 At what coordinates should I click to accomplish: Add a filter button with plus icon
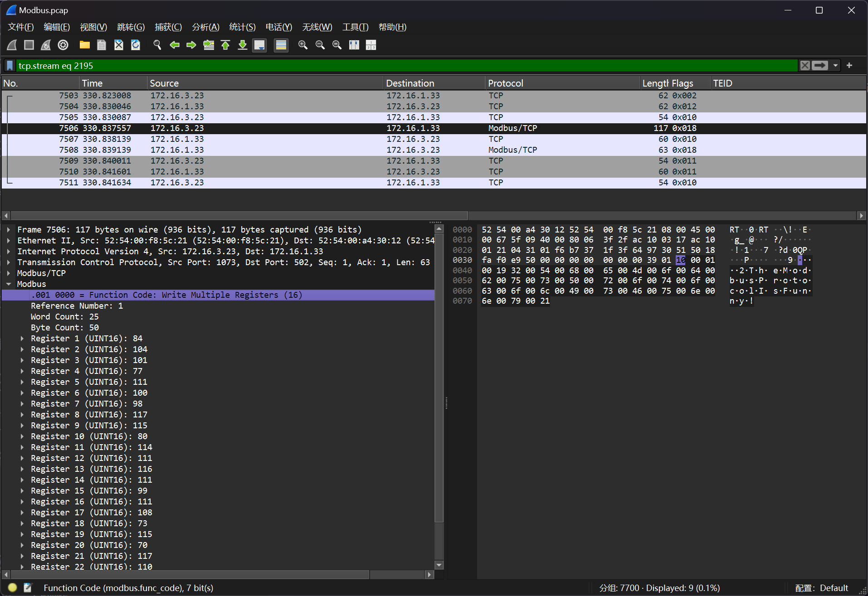pos(849,66)
